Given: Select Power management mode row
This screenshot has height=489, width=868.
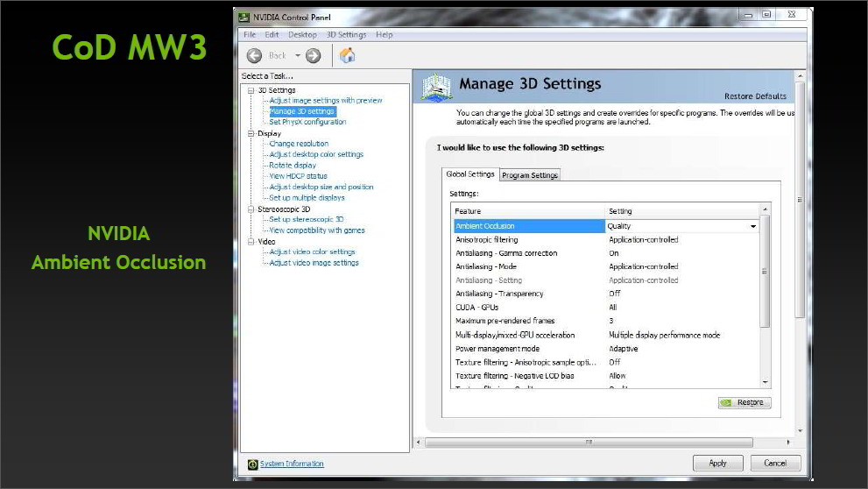Looking at the screenshot, I should [x=606, y=349].
